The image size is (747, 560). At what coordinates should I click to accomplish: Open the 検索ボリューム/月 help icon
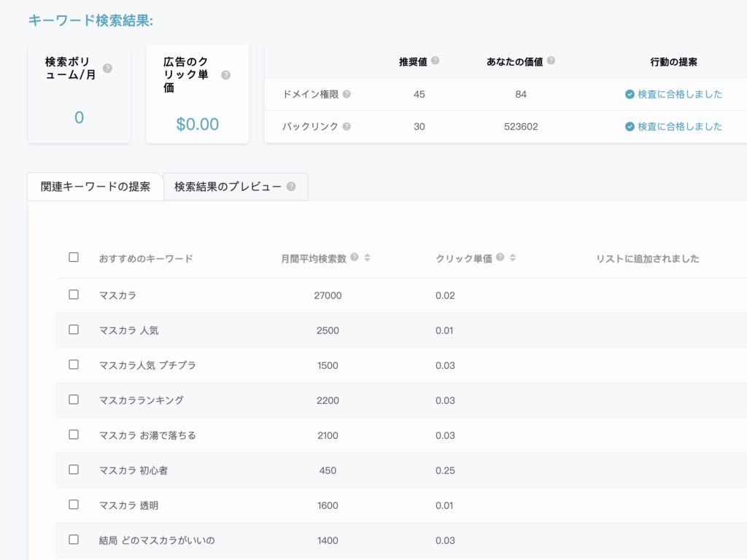(107, 67)
